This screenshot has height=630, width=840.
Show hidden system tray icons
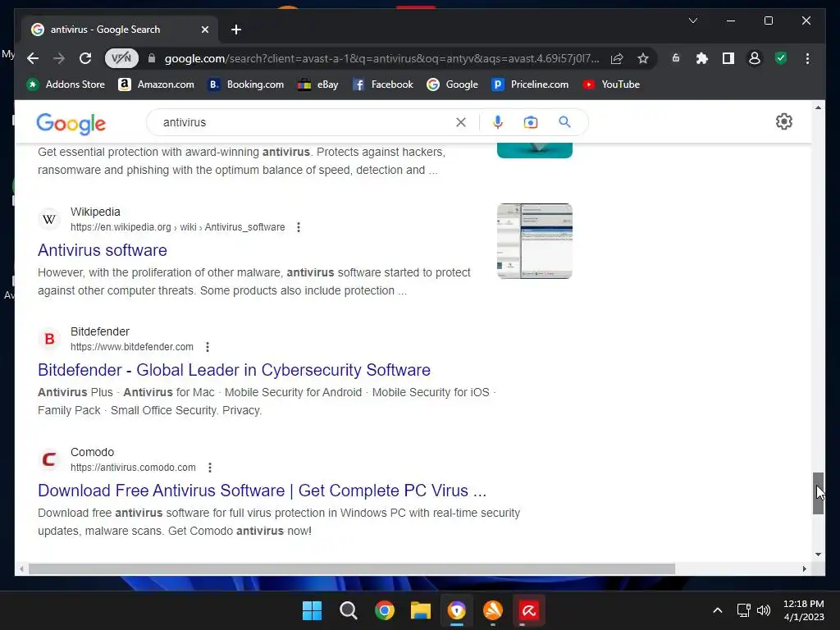718,610
